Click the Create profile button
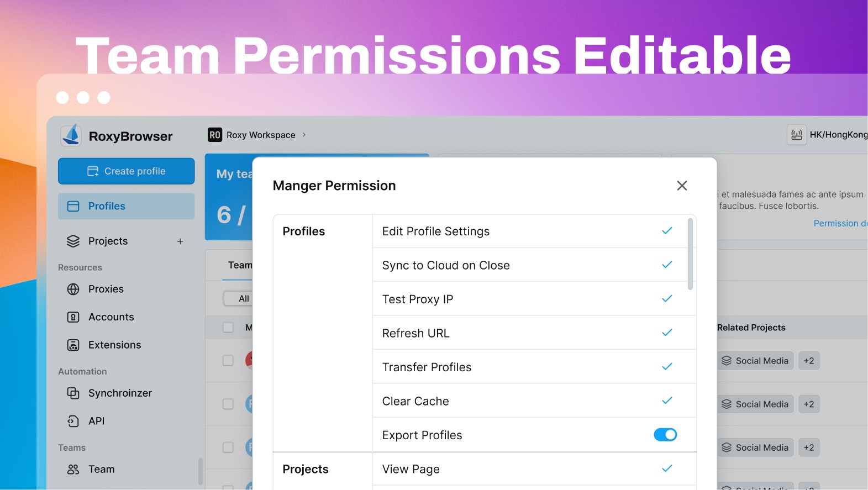 click(x=126, y=171)
